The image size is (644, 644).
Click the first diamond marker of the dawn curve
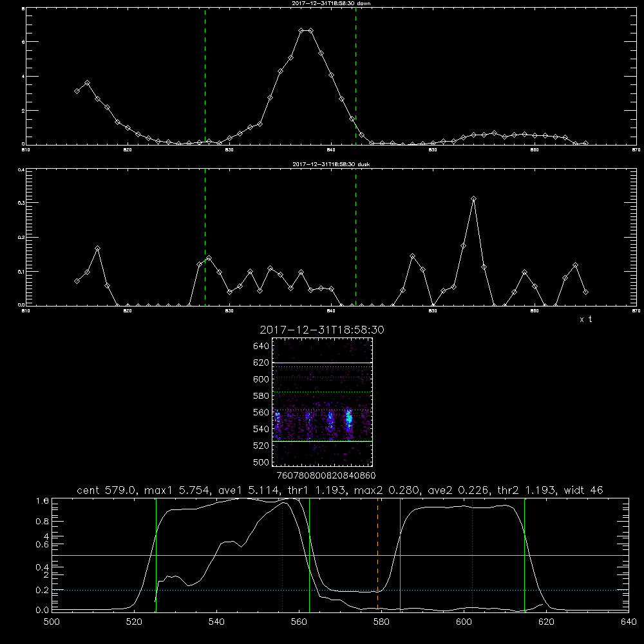click(x=77, y=91)
